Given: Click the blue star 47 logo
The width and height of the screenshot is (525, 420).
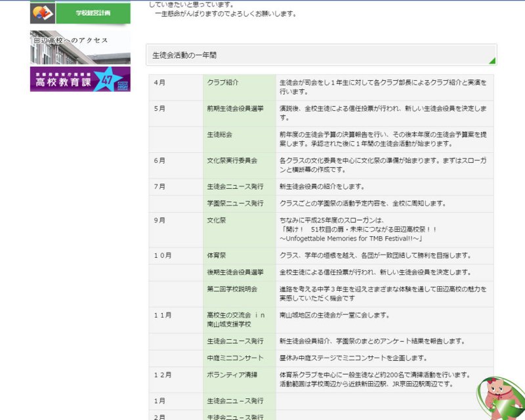Looking at the screenshot, I should point(108,80).
